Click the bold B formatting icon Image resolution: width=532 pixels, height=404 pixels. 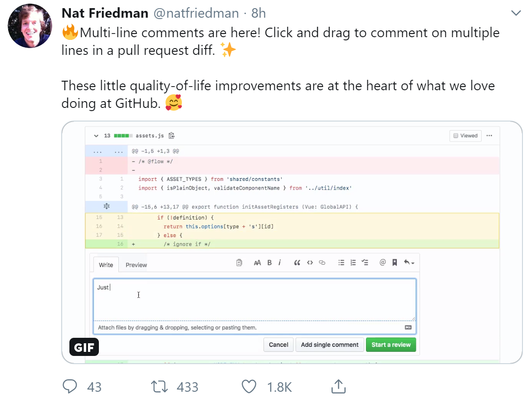tap(269, 263)
